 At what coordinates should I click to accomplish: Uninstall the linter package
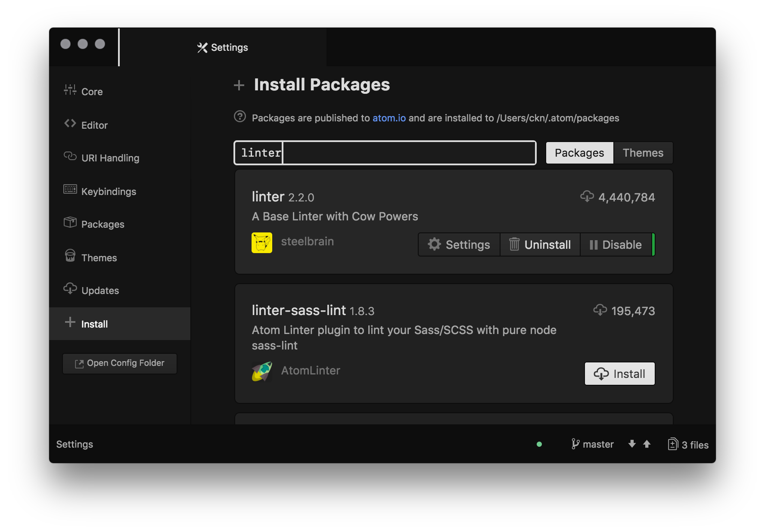click(x=540, y=244)
